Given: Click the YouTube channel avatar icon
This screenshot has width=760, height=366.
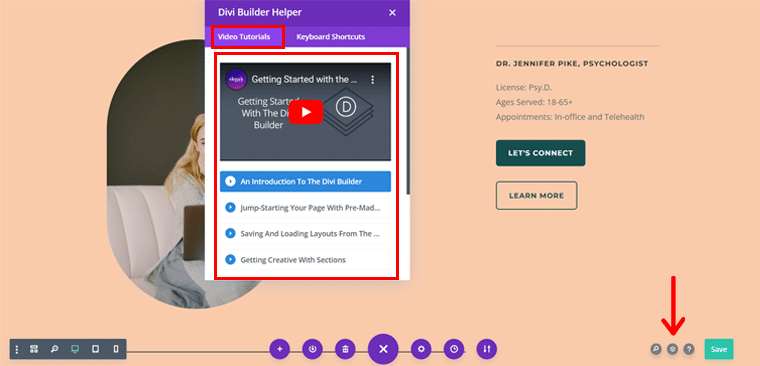Looking at the screenshot, I should [x=236, y=80].
